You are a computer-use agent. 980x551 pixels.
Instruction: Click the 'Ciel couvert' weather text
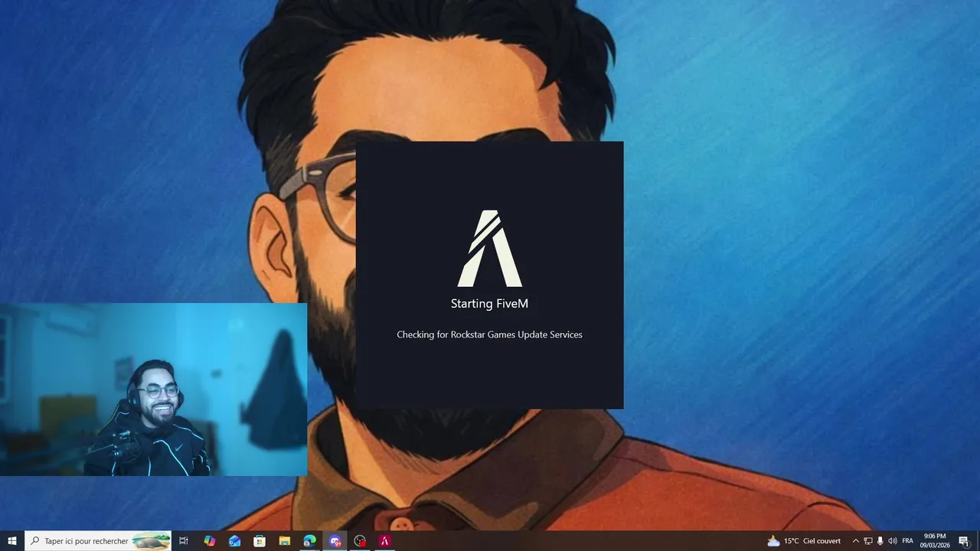pyautogui.click(x=822, y=541)
